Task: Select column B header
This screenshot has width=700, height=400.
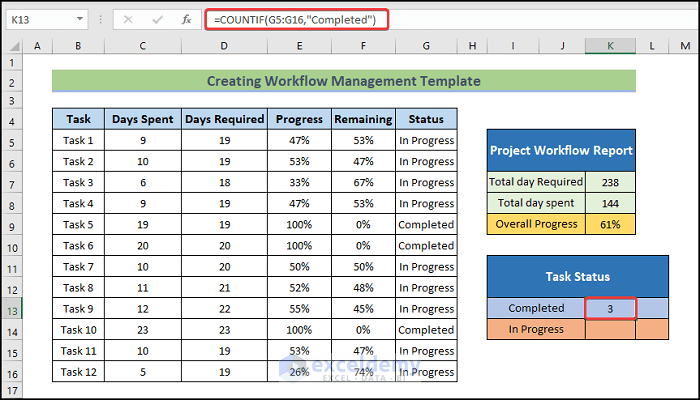Action: click(x=78, y=46)
